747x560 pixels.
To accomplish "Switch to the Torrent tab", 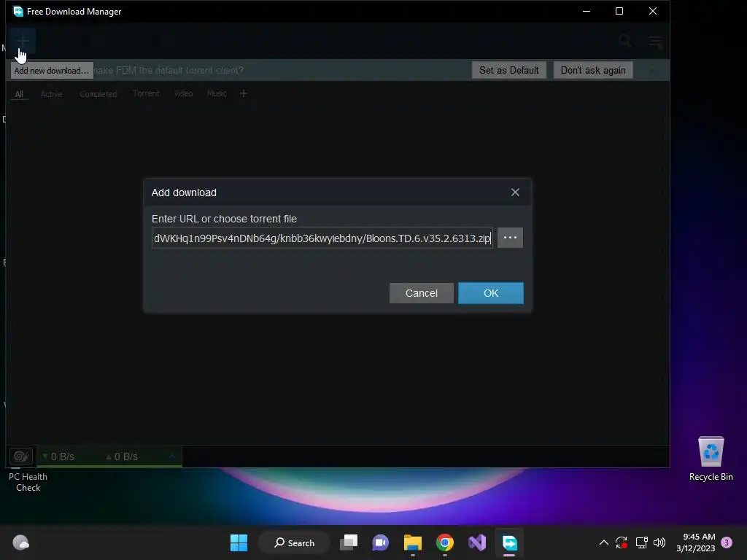I will coord(146,93).
